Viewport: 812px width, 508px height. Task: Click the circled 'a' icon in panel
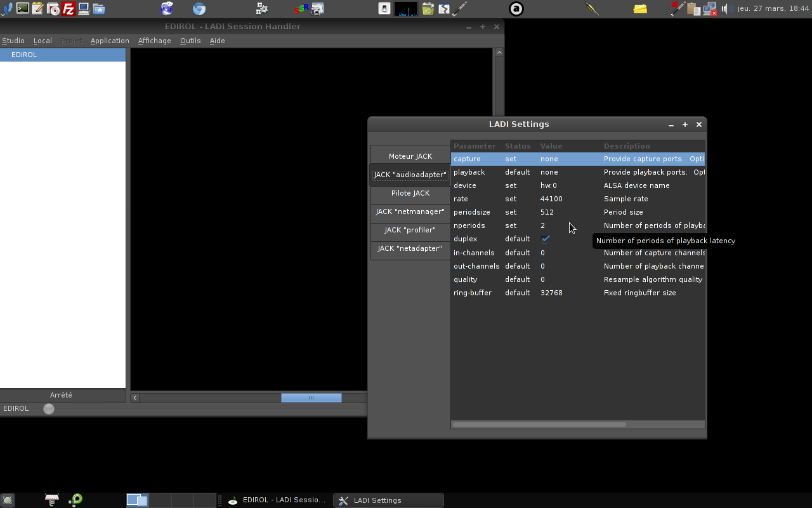(516, 9)
